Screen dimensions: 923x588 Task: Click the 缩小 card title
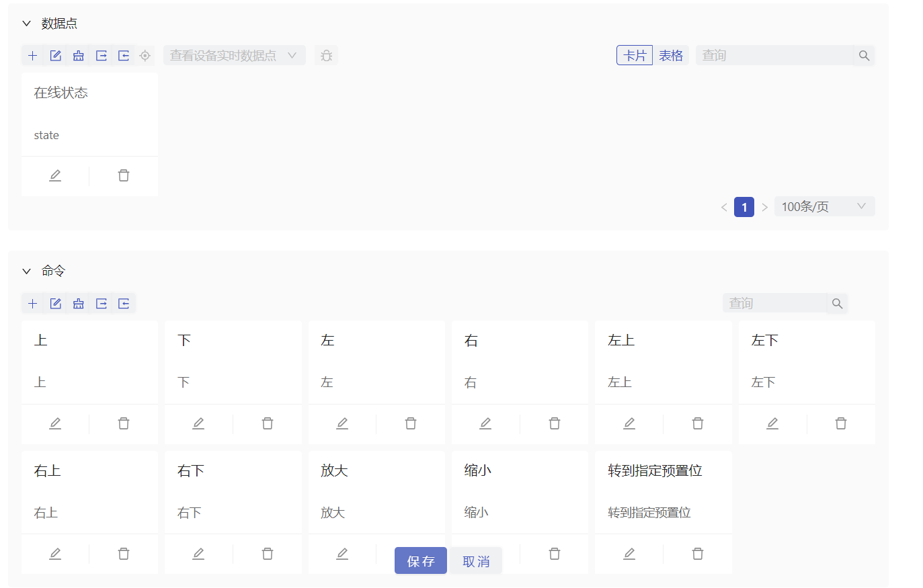(x=477, y=470)
